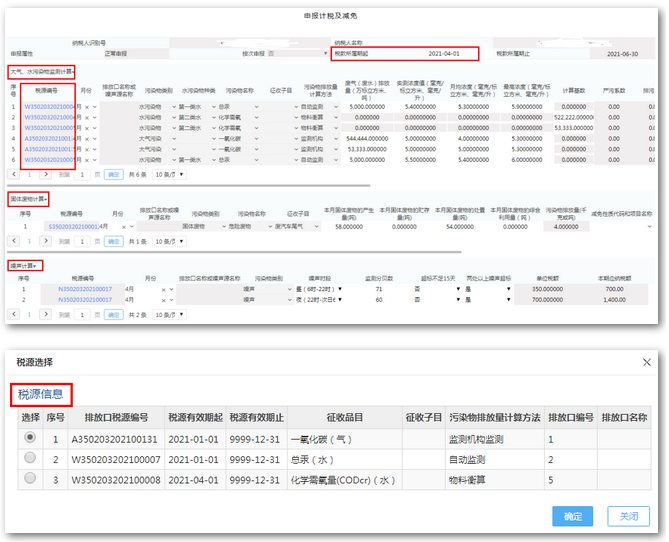Open page-size dropdown in solid waste pager
669x542 pixels.
click(x=169, y=241)
